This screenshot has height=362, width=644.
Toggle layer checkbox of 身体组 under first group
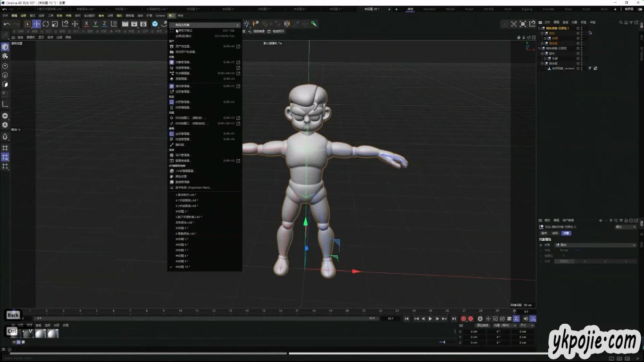tap(578, 43)
